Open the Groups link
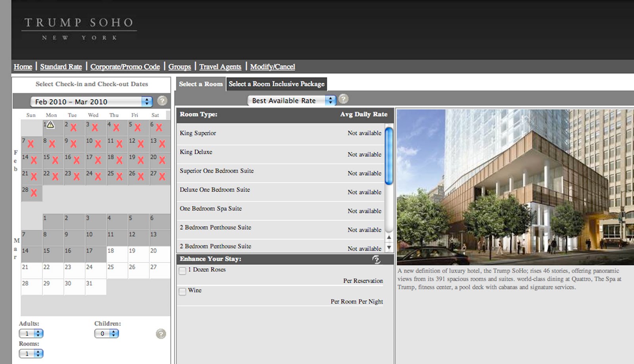This screenshot has height=364, width=634. (180, 67)
